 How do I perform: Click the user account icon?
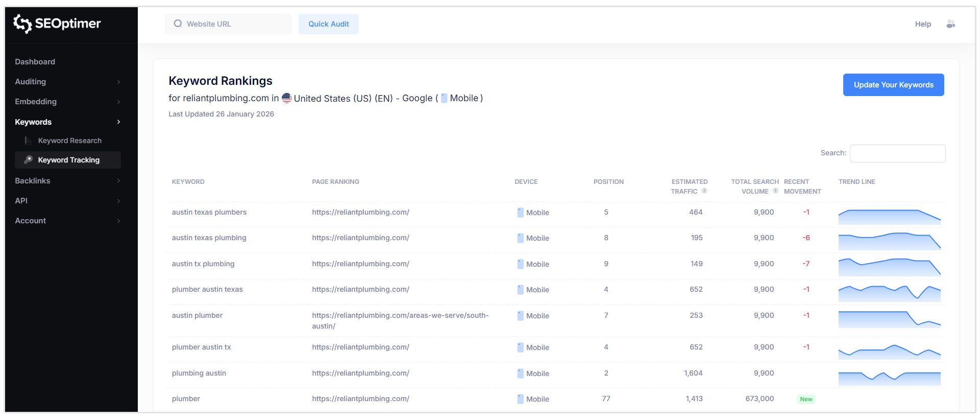pyautogui.click(x=950, y=24)
